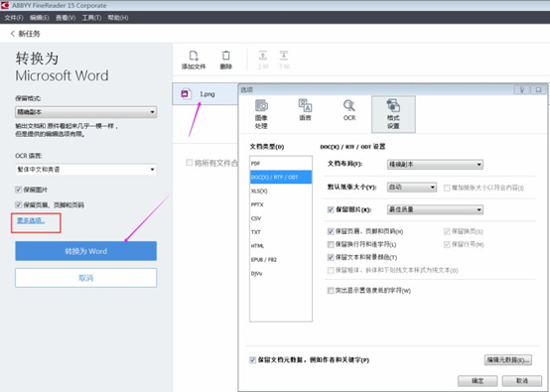Open the Language (语言) settings tab icon
This screenshot has width=550, height=392.
click(305, 105)
